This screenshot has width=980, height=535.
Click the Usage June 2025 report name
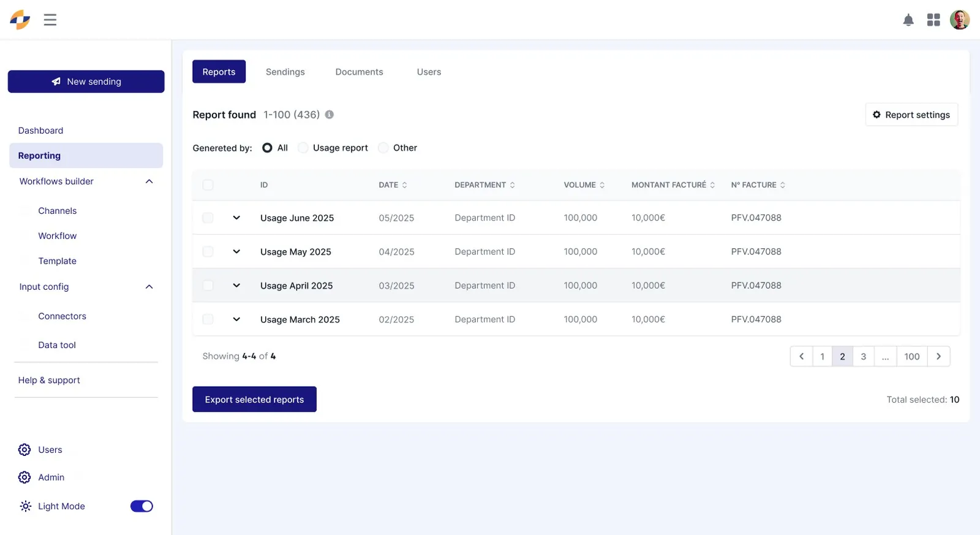[297, 218]
